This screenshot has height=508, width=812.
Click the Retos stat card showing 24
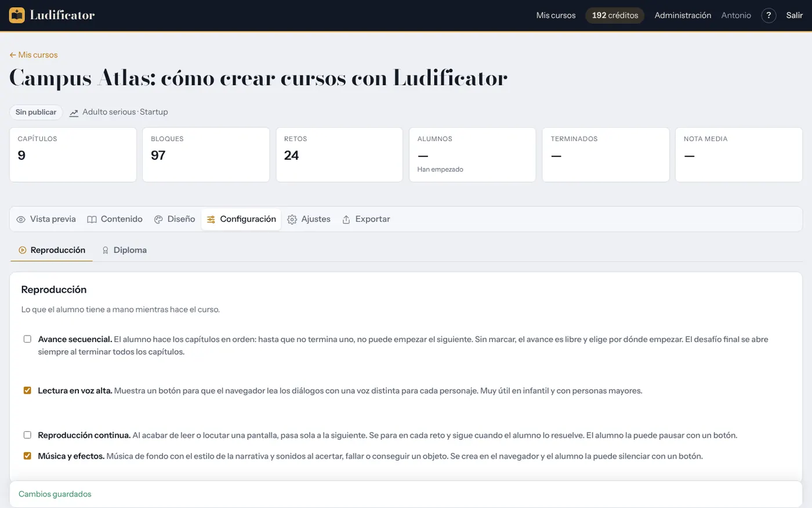pos(339,155)
